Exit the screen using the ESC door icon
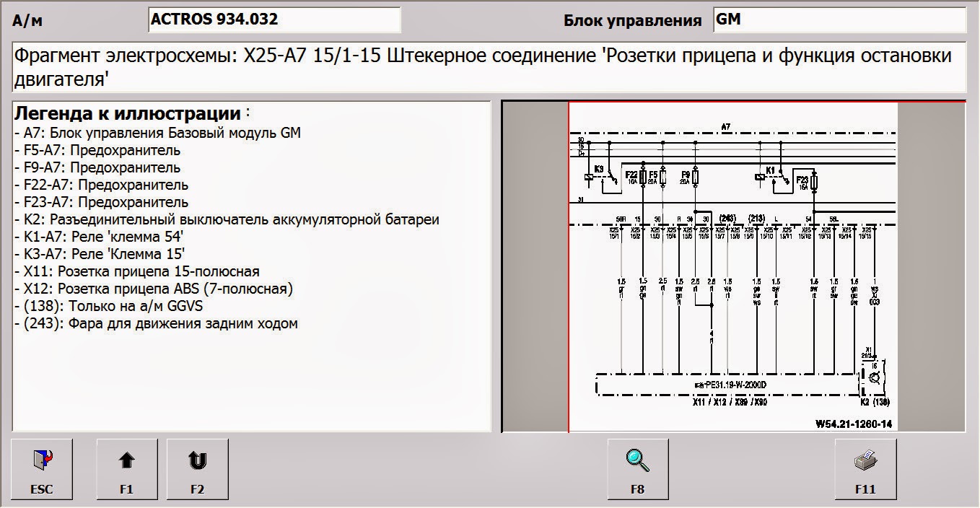Screen dimensions: 980x508 point(41,468)
